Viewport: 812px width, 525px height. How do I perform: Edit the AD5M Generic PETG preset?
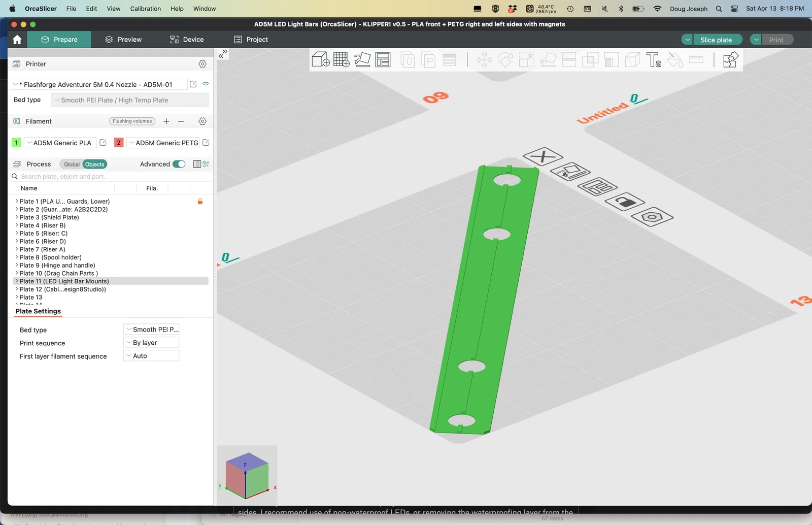click(206, 143)
